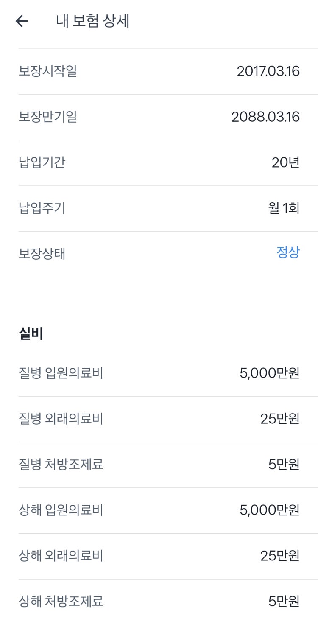318x644 pixels.
Task: Click the 보장상태 label
Action: click(42, 254)
